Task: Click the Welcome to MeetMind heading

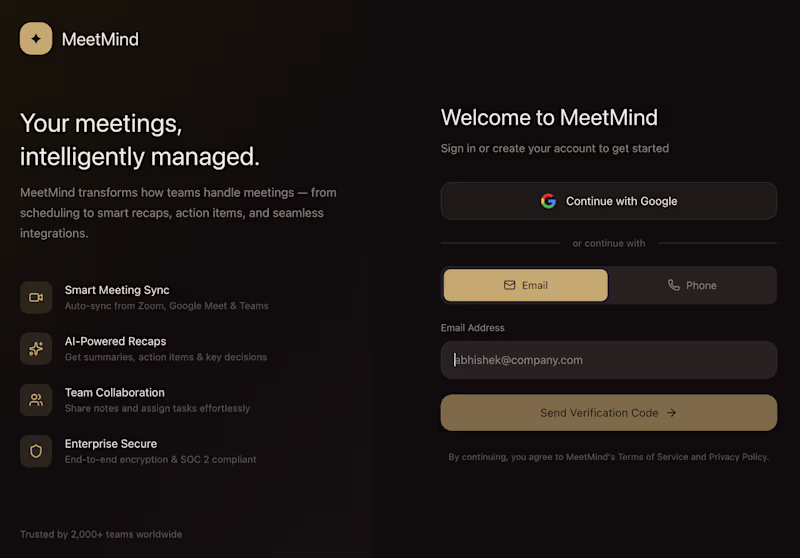Action: (x=549, y=118)
